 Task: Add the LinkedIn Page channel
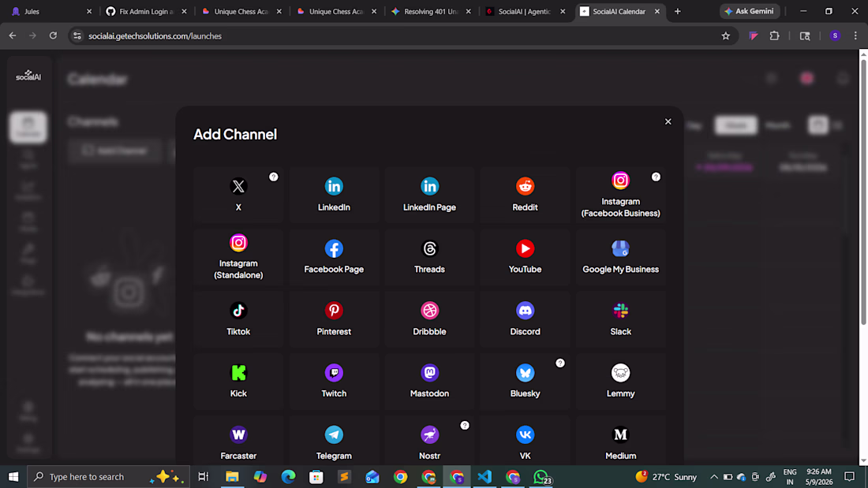coord(429,195)
